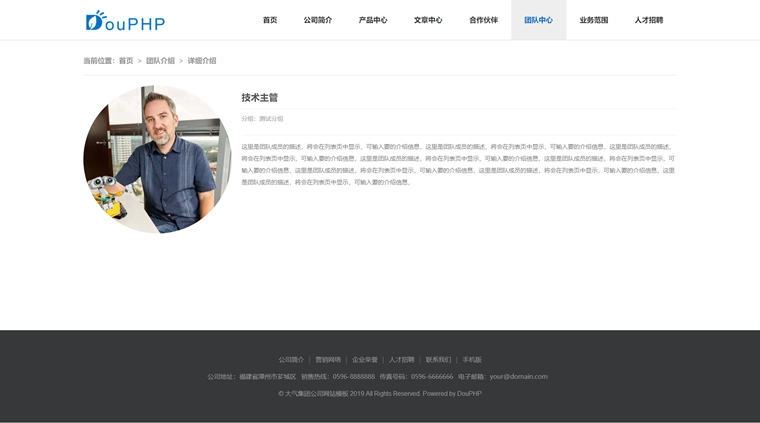760x423 pixels.
Task: Go to 公司简介 in the top navigation
Action: click(318, 20)
